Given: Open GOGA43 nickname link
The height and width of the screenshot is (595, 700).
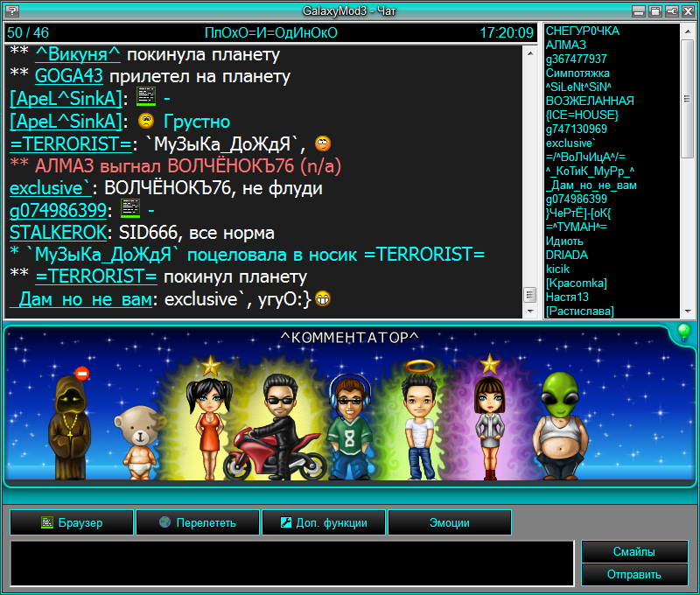Looking at the screenshot, I should (x=69, y=76).
